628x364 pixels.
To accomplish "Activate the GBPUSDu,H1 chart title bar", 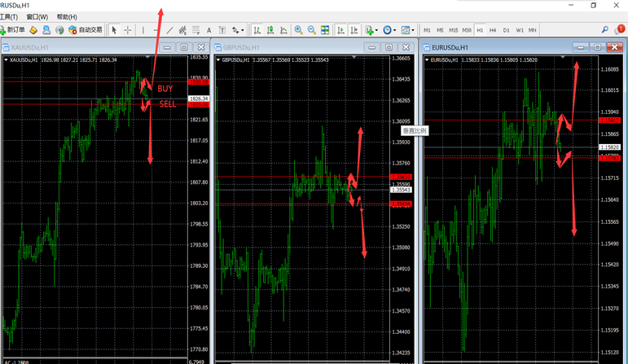I will pos(277,47).
